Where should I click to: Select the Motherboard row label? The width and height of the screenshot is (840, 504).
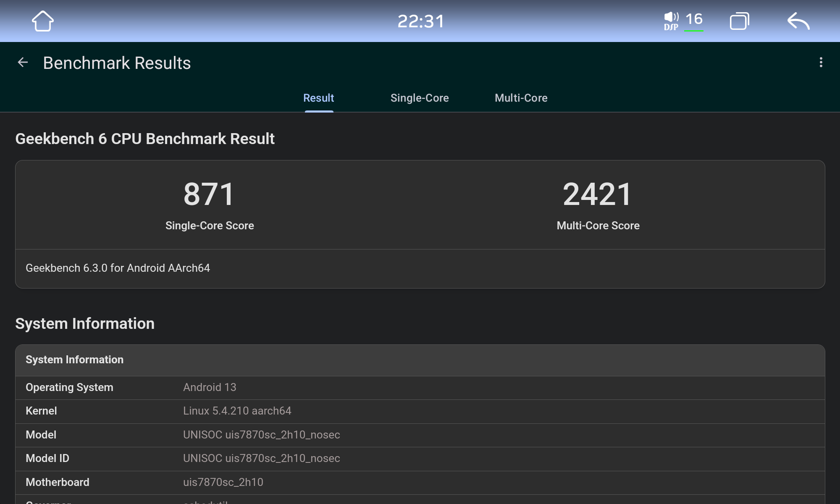click(x=58, y=482)
